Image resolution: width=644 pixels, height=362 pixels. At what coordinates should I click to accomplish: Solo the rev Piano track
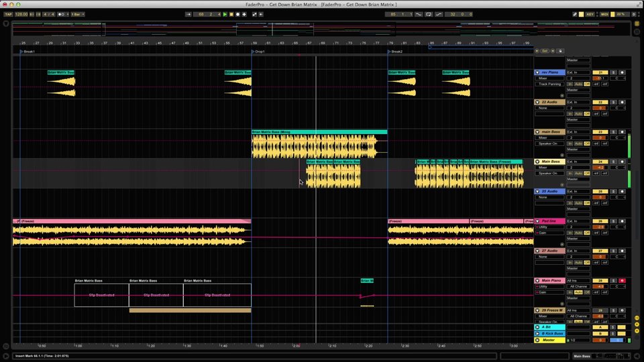(x=614, y=72)
